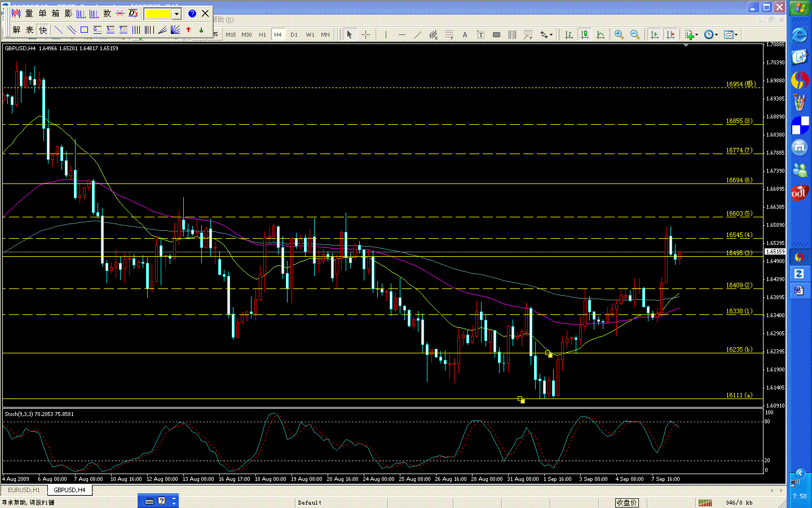The height and width of the screenshot is (508, 812).
Task: Click the Default profile in status bar
Action: pyautogui.click(x=310, y=502)
